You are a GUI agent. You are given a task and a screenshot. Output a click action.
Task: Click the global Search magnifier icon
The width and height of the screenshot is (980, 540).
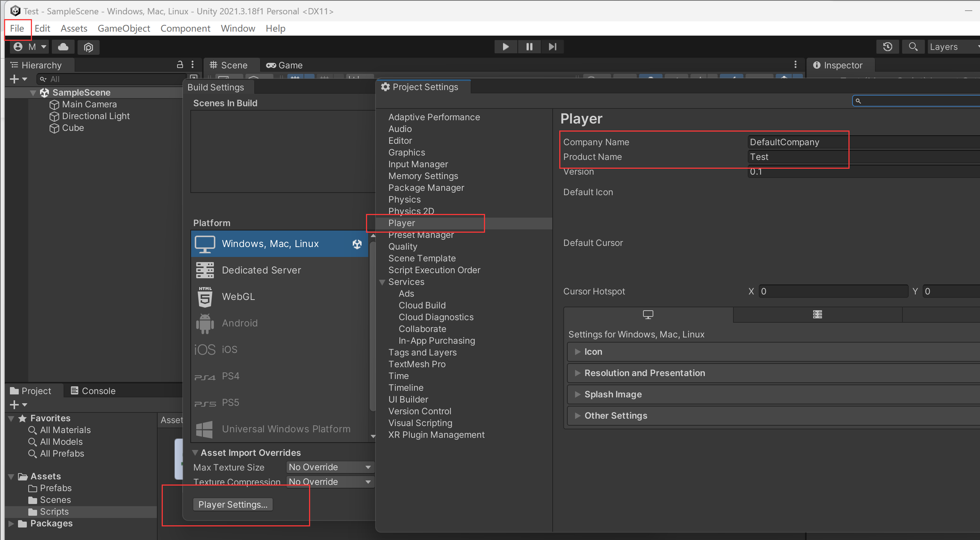913,47
